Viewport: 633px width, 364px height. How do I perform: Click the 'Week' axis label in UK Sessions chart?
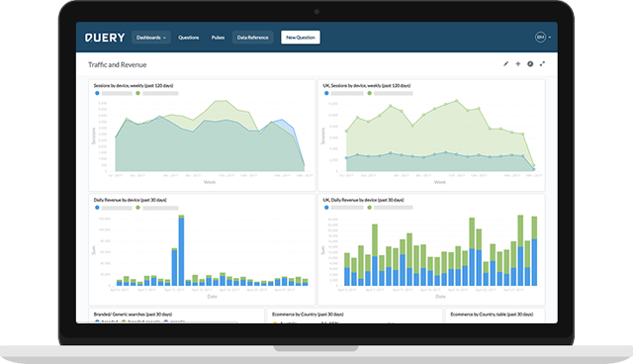pos(439,182)
